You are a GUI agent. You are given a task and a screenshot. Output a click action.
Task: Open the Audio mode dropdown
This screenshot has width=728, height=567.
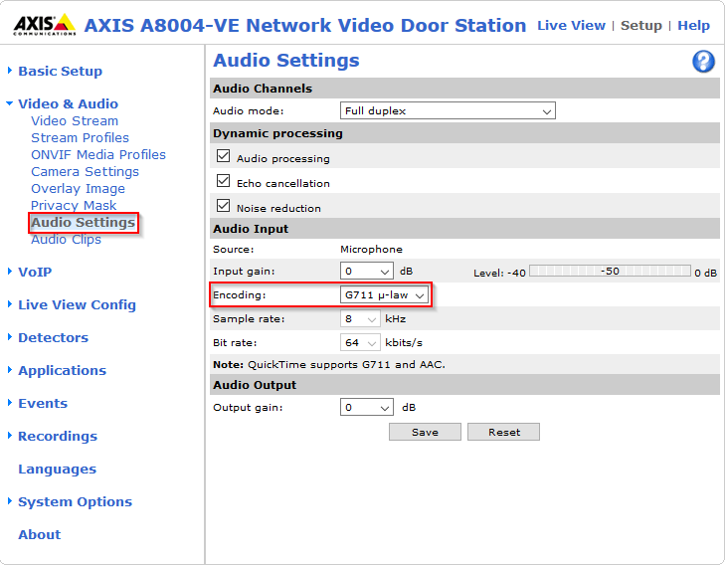tap(448, 111)
